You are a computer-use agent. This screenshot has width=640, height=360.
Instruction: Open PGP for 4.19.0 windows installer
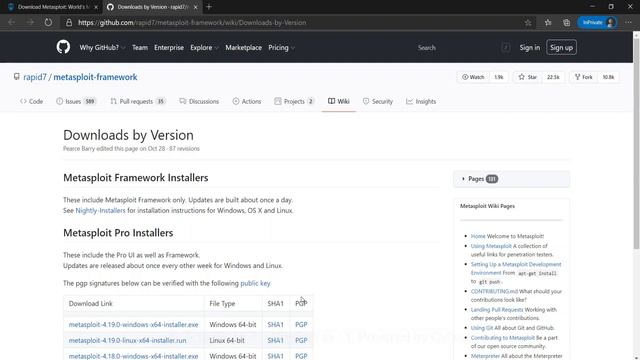(x=301, y=324)
